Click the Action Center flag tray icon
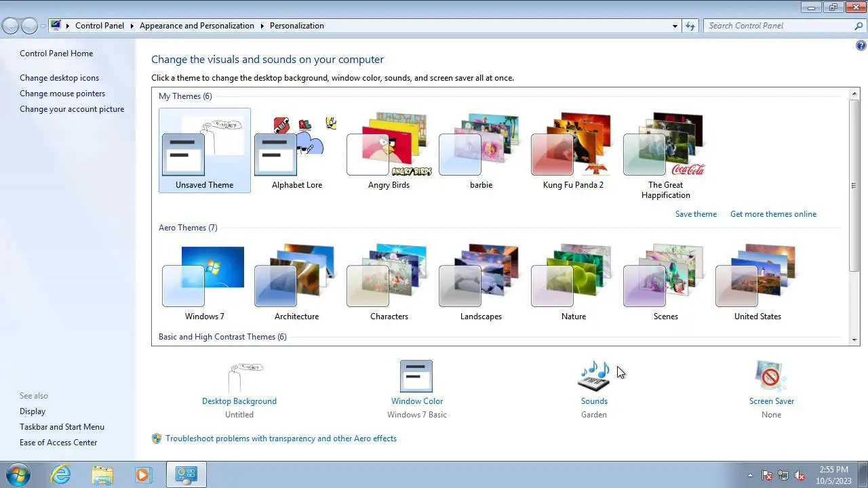 [767, 475]
